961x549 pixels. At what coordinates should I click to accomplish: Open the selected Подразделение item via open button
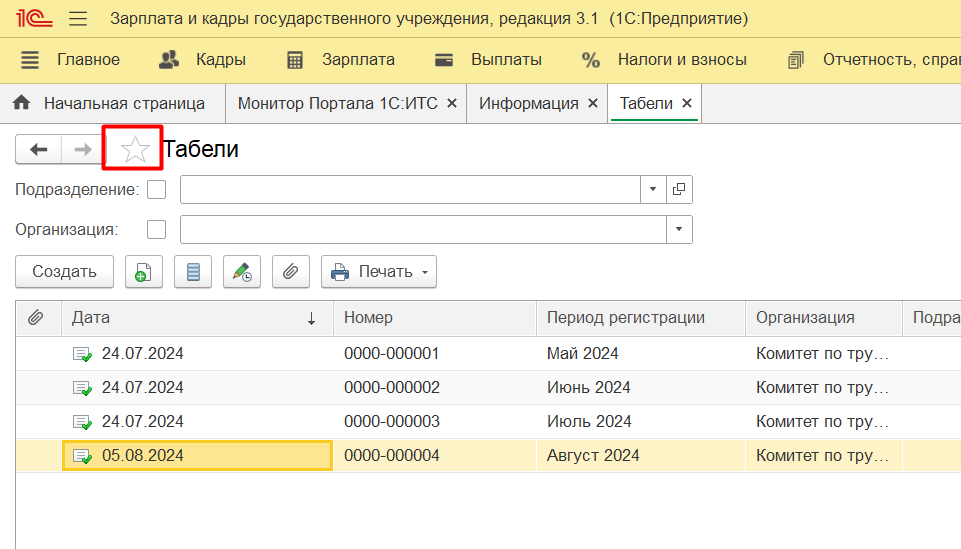point(679,190)
